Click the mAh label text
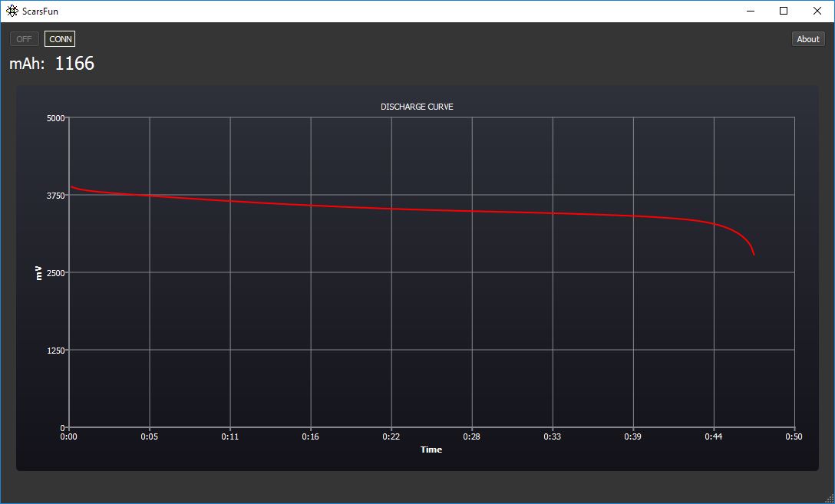Image resolution: width=835 pixels, height=504 pixels. 27,64
